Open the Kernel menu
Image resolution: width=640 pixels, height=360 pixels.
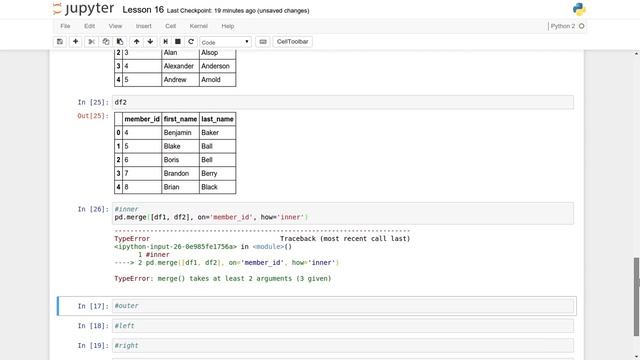199,26
